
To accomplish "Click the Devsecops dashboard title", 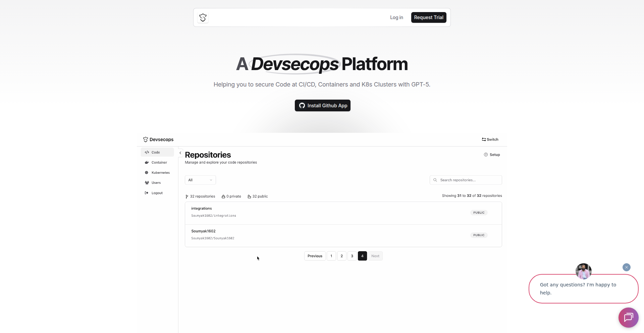I will [162, 140].
